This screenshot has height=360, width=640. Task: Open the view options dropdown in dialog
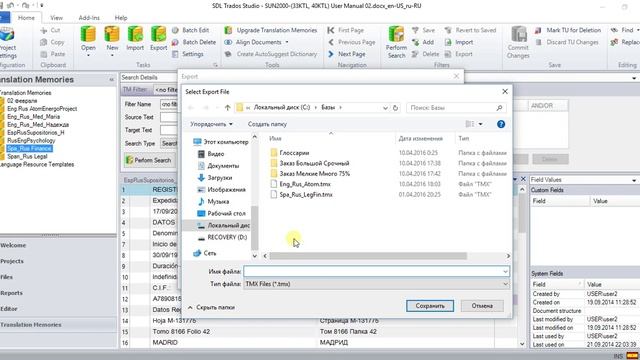pos(480,124)
